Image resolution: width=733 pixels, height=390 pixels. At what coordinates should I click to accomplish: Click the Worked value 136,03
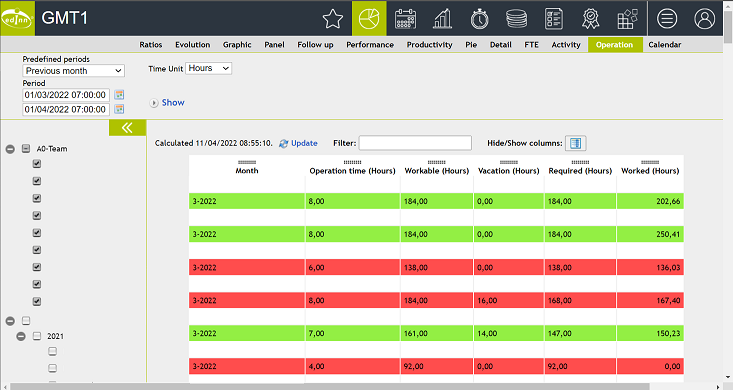coord(668,267)
